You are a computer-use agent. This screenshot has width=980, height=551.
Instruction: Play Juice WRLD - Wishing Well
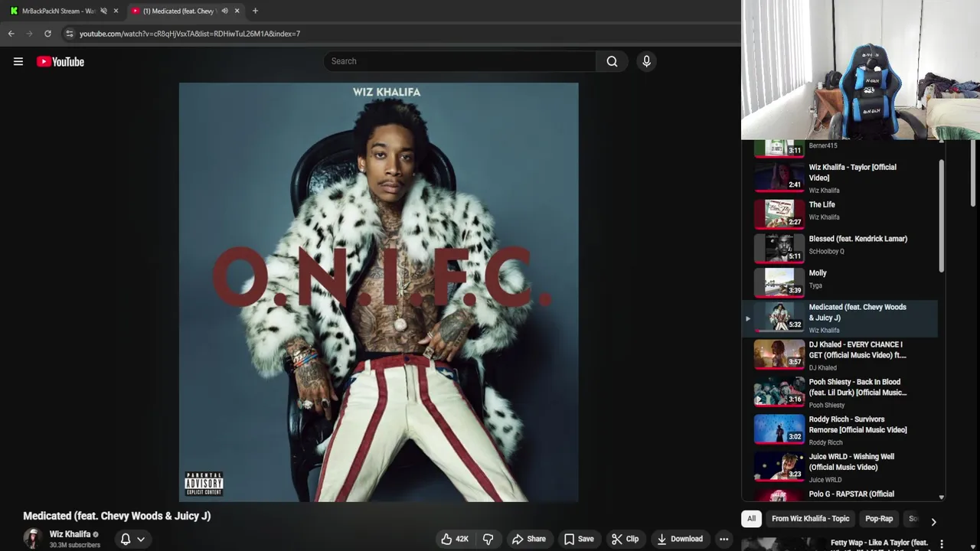tap(839, 468)
